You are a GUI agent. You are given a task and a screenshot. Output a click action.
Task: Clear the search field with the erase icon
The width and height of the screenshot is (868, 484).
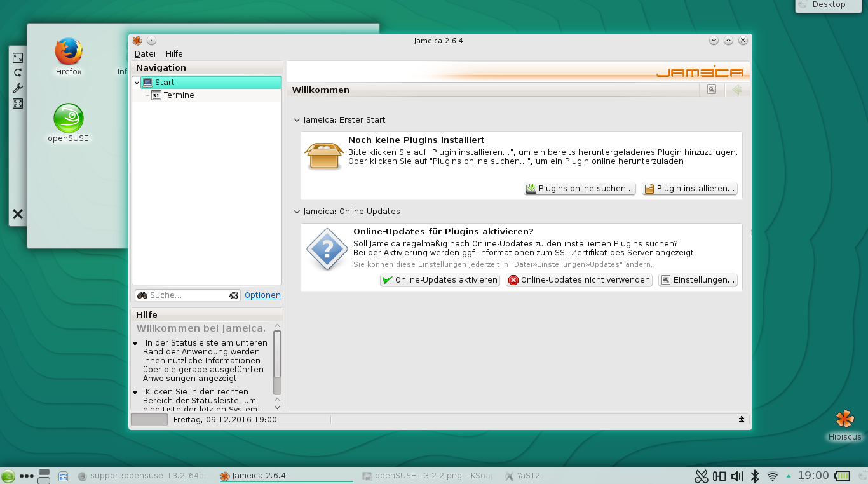coord(233,295)
